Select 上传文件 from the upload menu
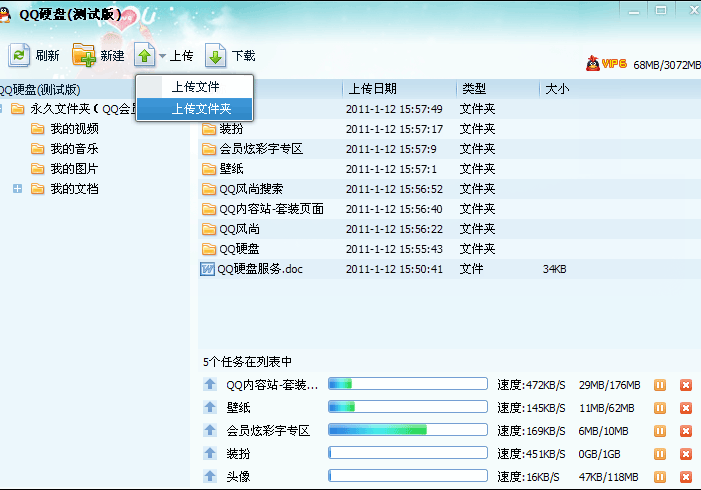 click(x=195, y=87)
